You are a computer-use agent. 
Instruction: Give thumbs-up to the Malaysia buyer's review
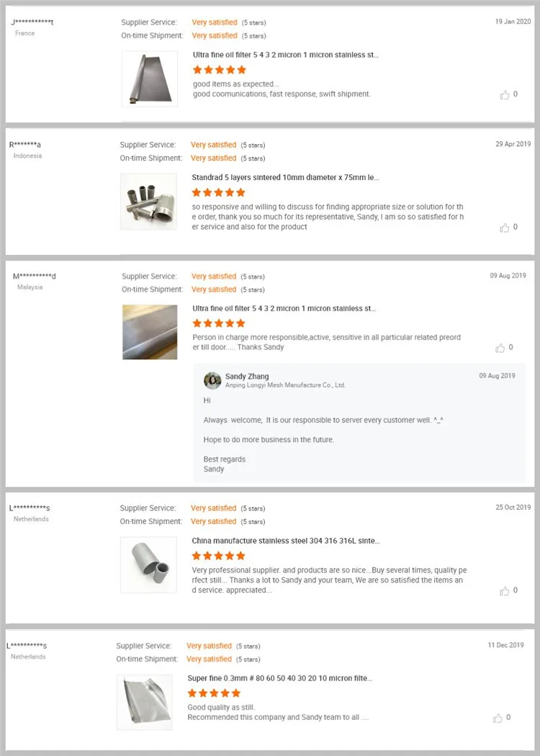500,348
